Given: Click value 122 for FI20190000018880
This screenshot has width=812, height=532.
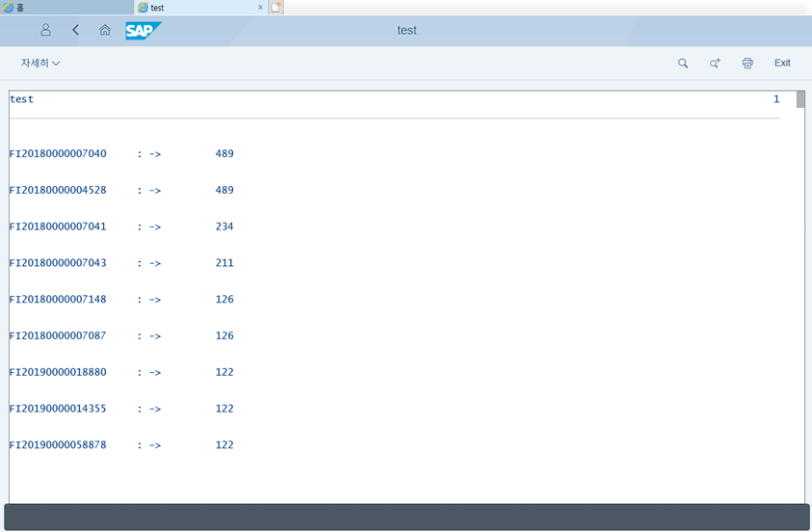Looking at the screenshot, I should point(224,372).
